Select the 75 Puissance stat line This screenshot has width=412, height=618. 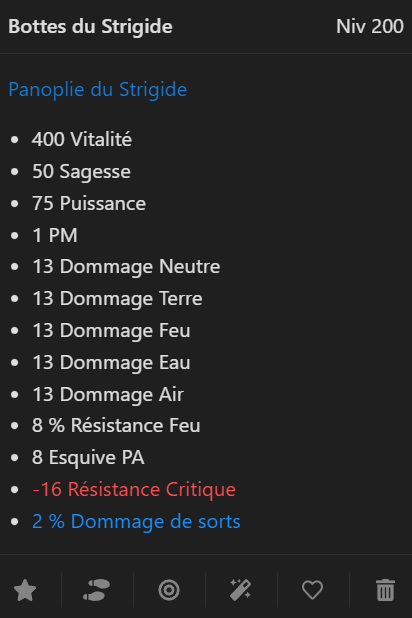(89, 203)
